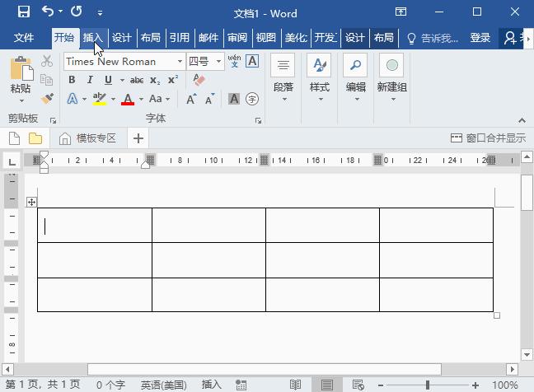Switch to the 引用 References tab
Image resolution: width=534 pixels, height=392 pixels.
point(180,37)
